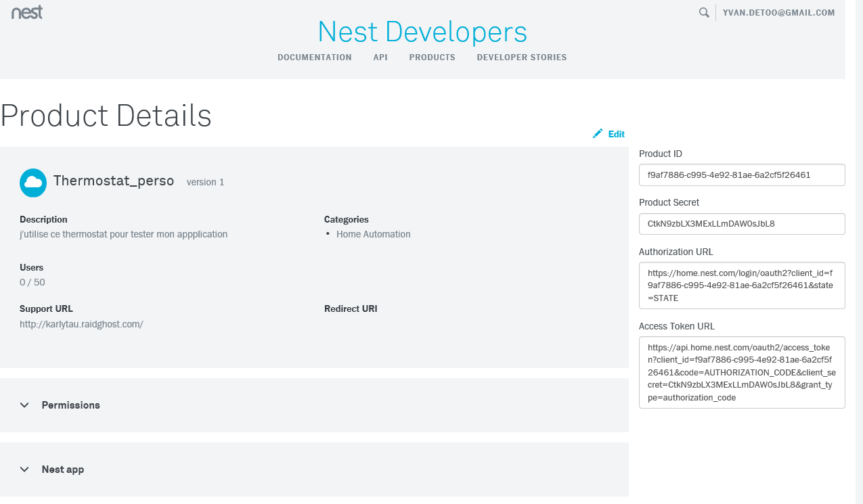Click the Permissions section header
863x504 pixels.
click(x=70, y=405)
